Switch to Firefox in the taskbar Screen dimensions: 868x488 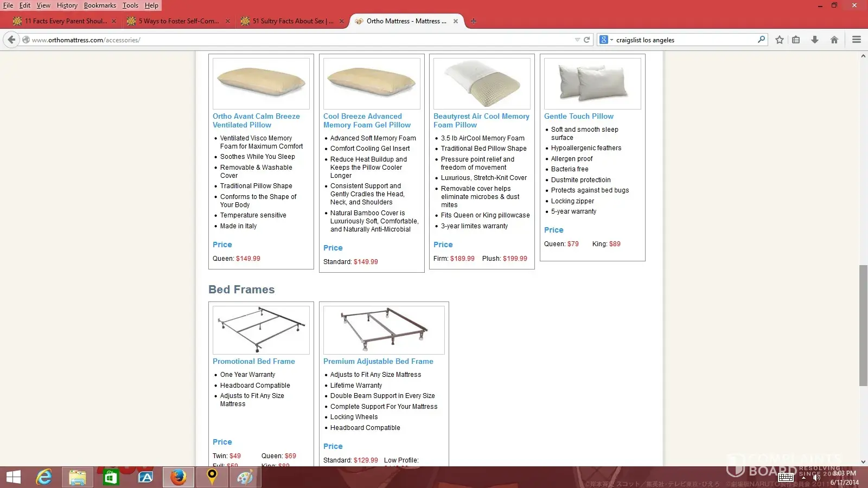point(178,477)
